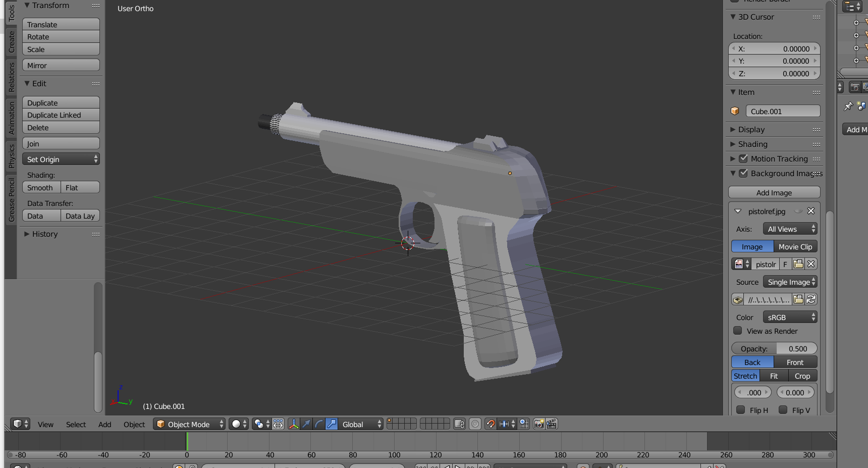868x468 pixels.
Task: Click the OpenGL render animation clapper icon
Action: point(552,424)
